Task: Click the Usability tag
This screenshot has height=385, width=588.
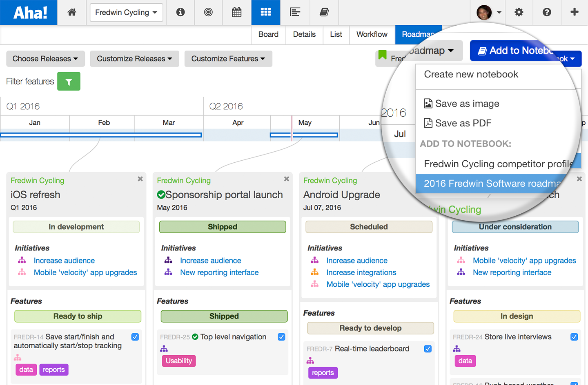Action: click(x=179, y=361)
